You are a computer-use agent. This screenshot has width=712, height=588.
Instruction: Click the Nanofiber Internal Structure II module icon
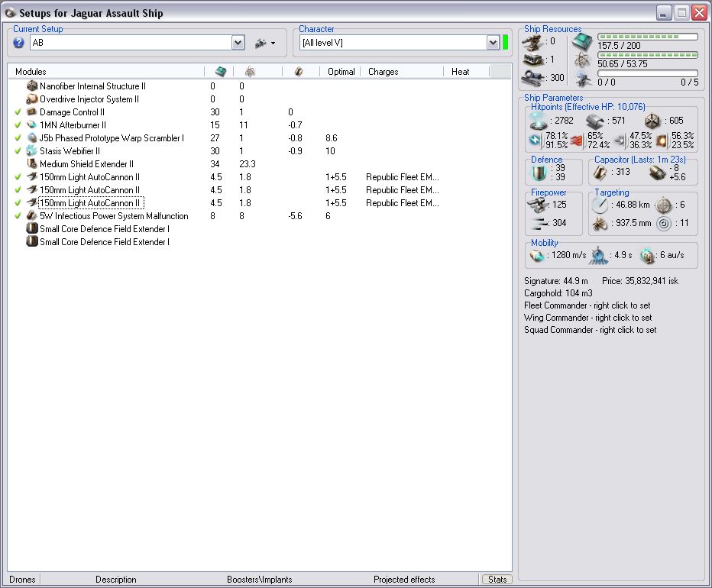click(32, 86)
